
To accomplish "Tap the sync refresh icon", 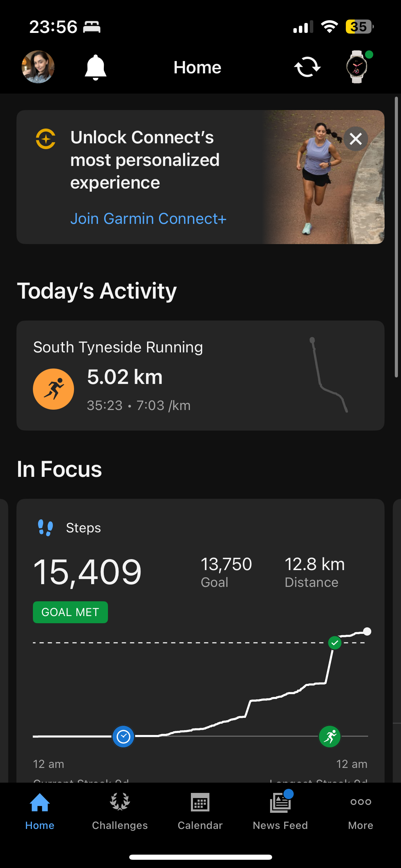I will coord(307,67).
